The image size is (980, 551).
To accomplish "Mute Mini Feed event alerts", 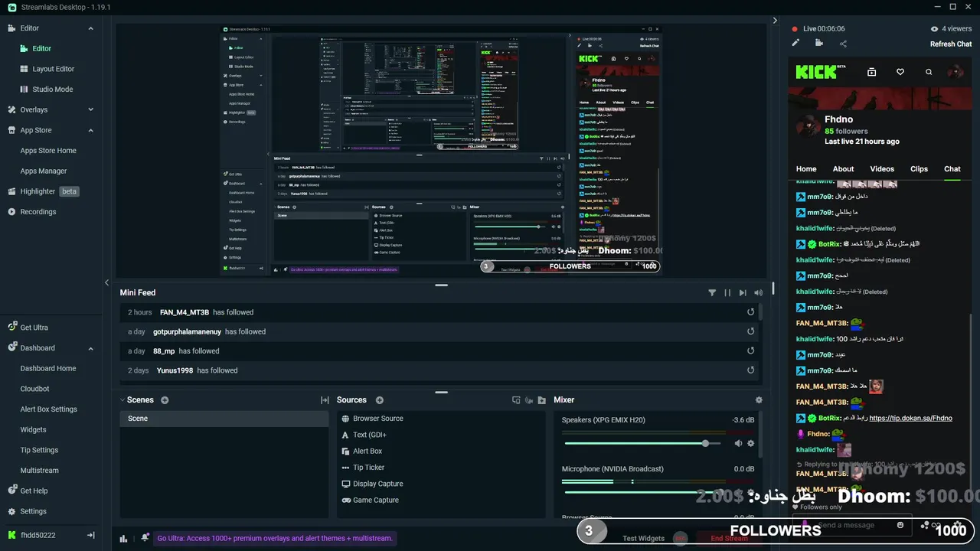I will point(758,292).
